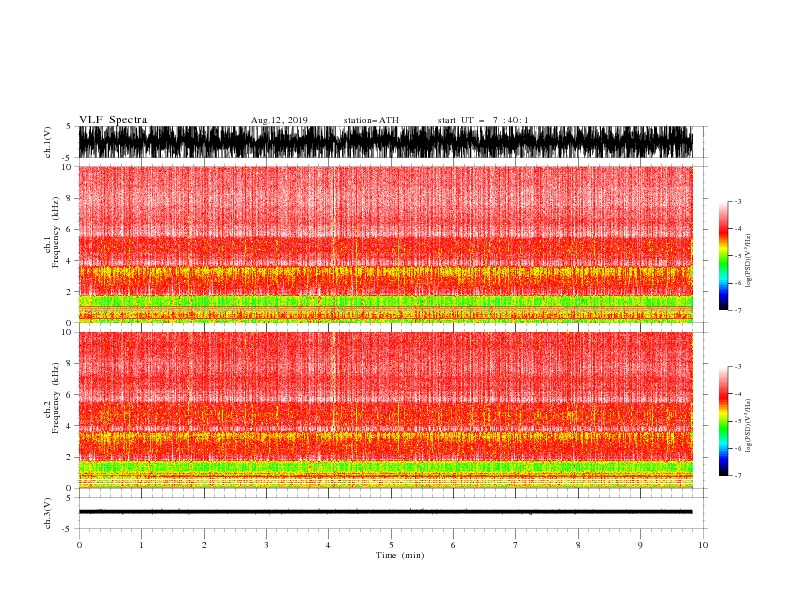Click the ch.3 waveform trace
The height and width of the screenshot is (612, 792).
(x=385, y=512)
